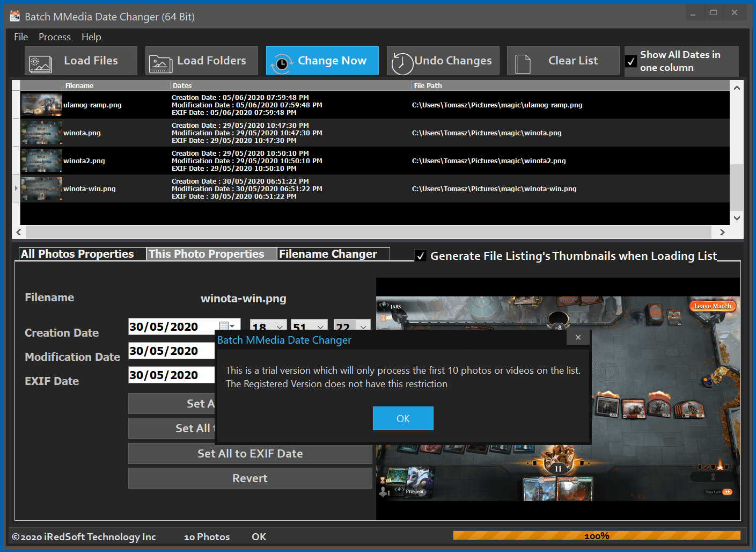756x552 pixels.
Task: Click the file list vertical scrollbar thumb
Action: coord(737,187)
